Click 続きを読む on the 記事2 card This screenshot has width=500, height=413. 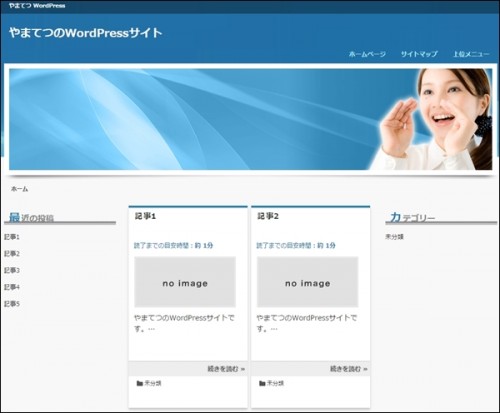coord(349,369)
